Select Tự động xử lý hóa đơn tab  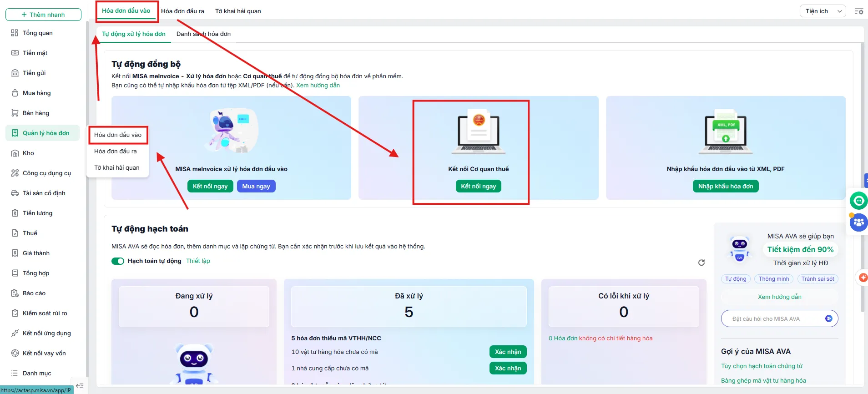pos(134,34)
